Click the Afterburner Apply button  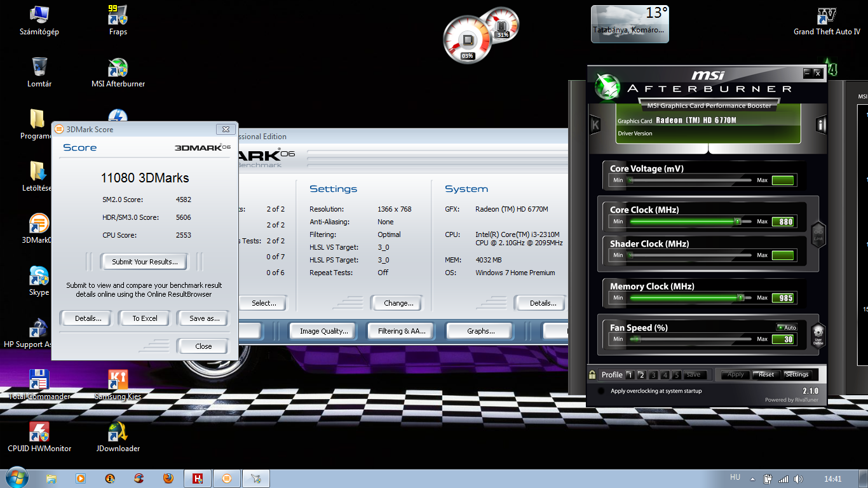click(735, 374)
